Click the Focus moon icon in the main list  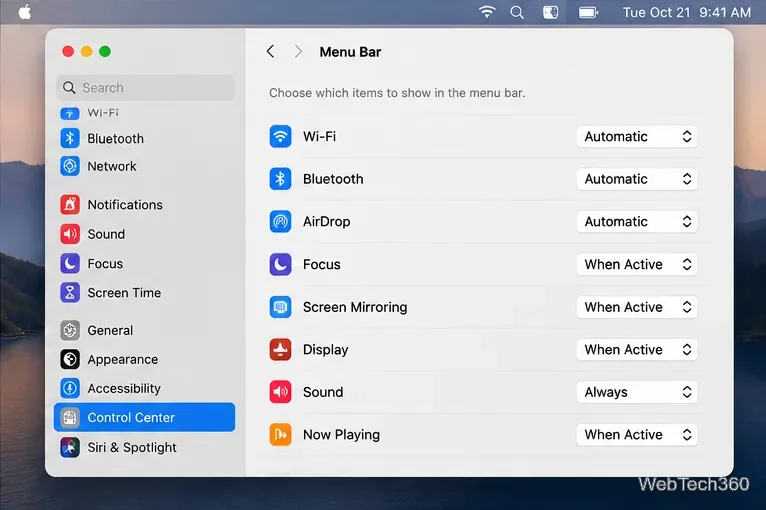point(280,264)
